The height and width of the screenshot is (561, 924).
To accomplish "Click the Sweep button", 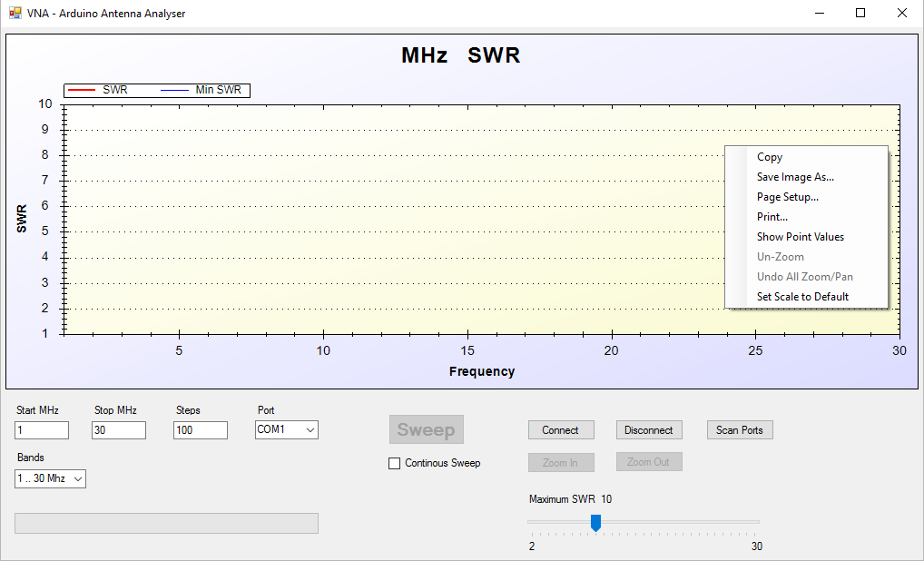I will click(426, 429).
